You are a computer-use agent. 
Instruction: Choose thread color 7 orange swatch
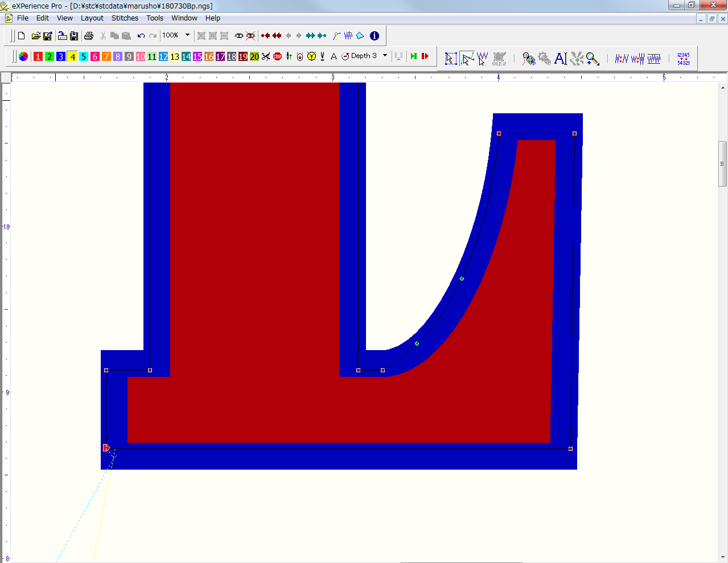(106, 56)
